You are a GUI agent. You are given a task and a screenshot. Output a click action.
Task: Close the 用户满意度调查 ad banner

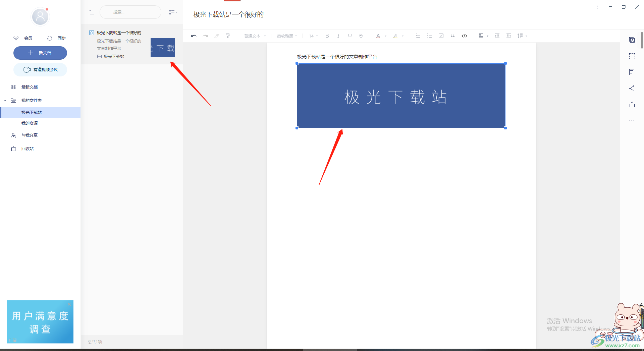(x=69, y=304)
